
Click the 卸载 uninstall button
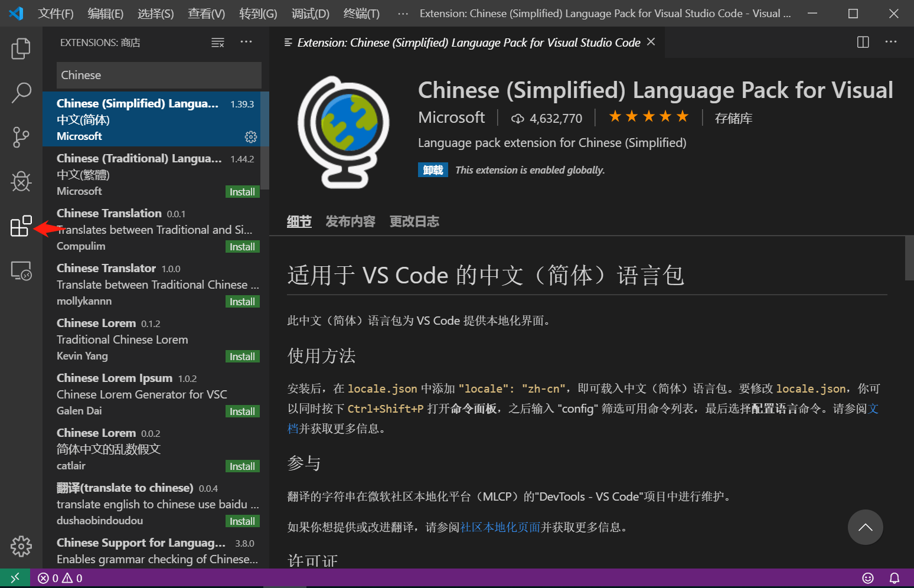[433, 170]
